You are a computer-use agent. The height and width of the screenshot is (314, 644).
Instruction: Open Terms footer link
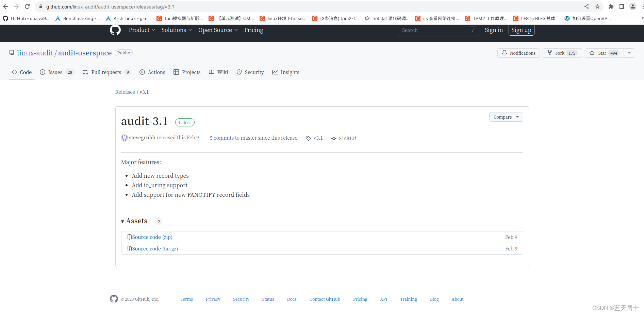click(186, 299)
